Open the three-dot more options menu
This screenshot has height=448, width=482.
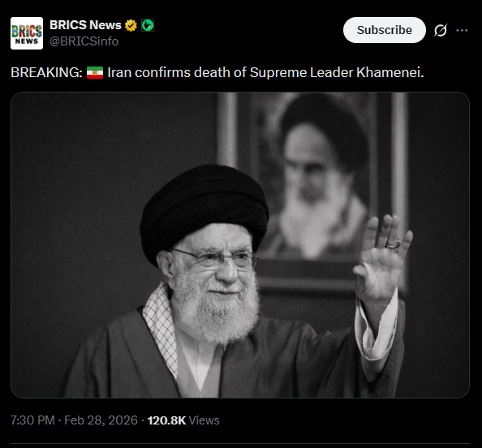click(x=462, y=30)
